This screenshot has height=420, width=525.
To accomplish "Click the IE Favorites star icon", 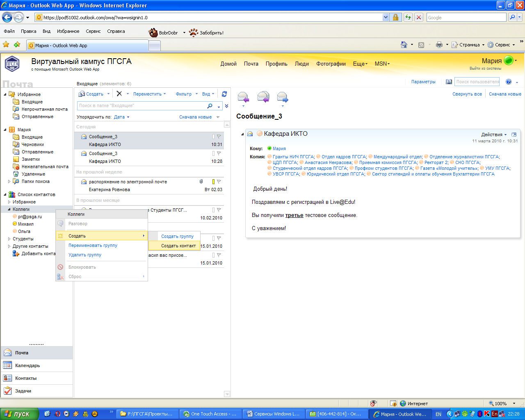I will (x=6, y=44).
